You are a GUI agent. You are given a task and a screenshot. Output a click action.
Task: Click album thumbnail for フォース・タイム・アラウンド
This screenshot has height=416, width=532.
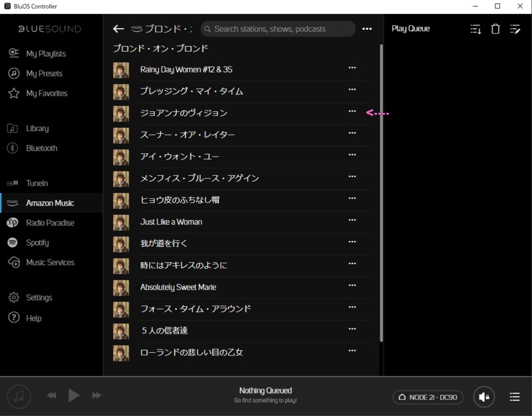coord(121,310)
